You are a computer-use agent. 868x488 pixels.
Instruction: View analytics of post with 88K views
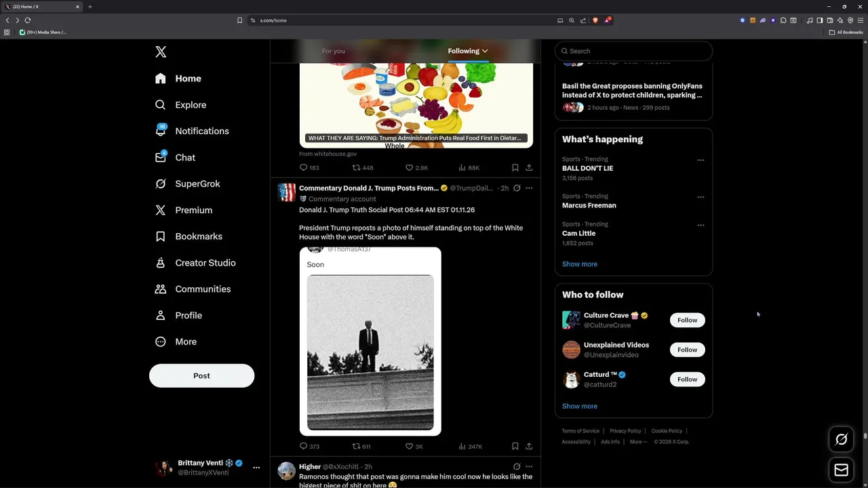(x=469, y=167)
